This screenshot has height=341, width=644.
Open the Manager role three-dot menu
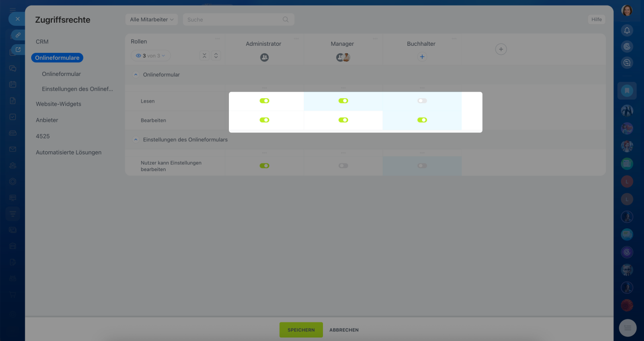[375, 39]
